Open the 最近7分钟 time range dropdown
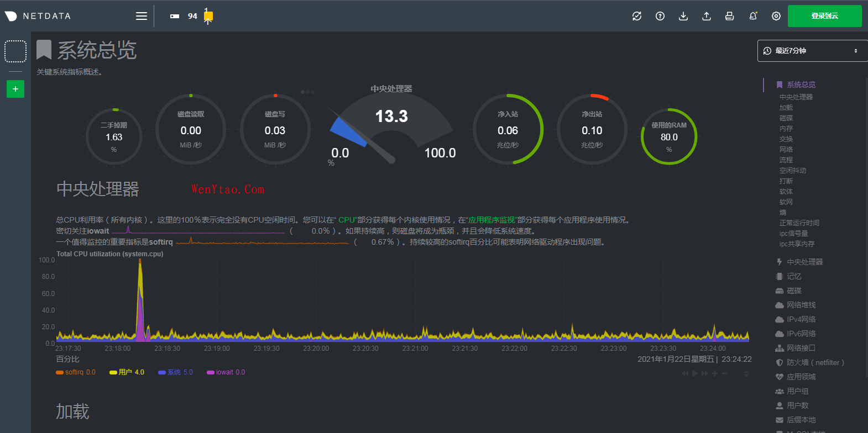Image resolution: width=868 pixels, height=433 pixels. click(x=812, y=51)
